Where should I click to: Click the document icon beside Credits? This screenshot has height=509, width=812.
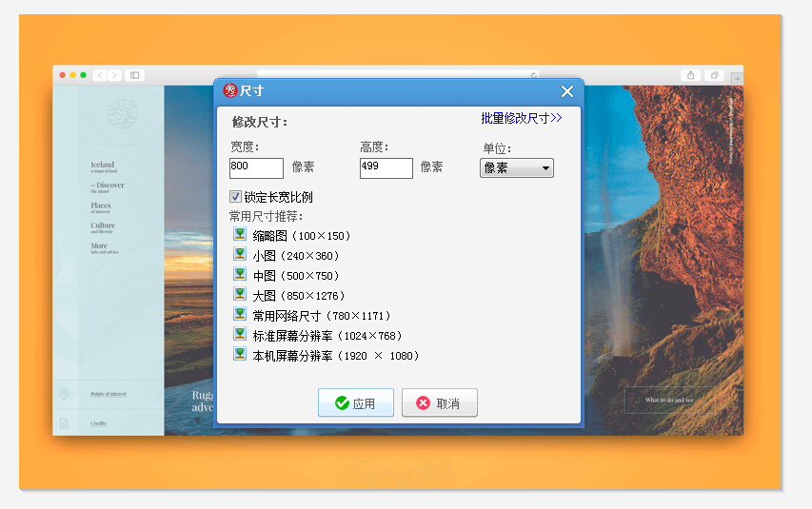point(64,423)
